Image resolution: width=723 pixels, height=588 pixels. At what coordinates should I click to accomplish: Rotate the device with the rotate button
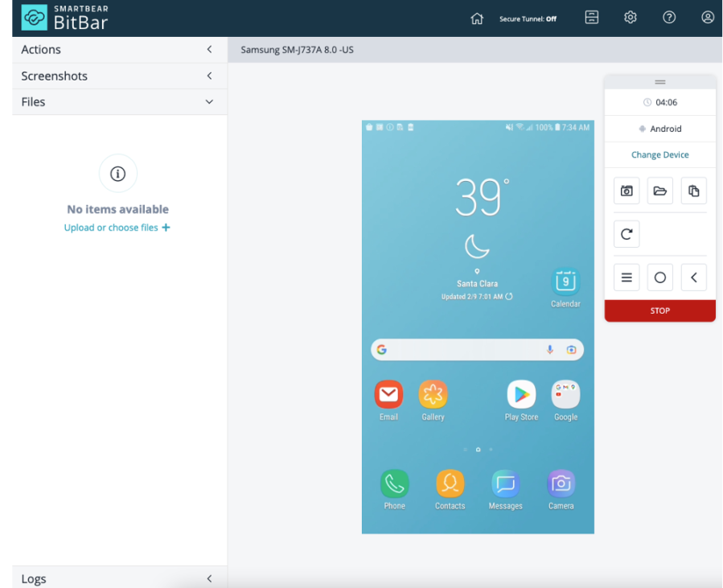tap(626, 234)
